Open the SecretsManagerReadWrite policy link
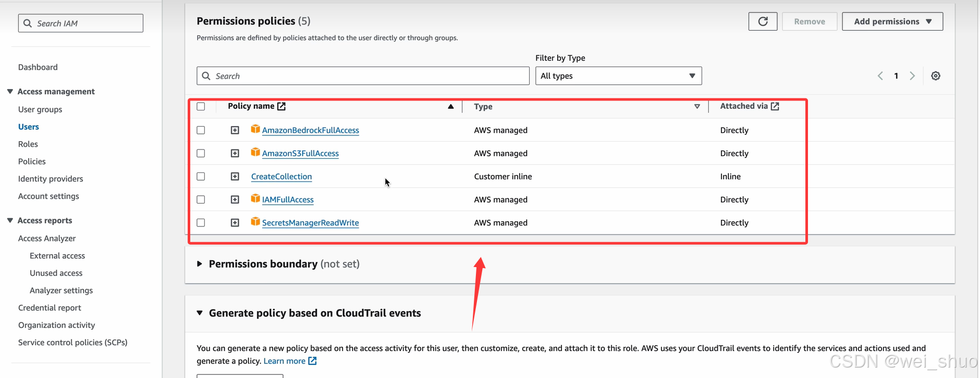Viewport: 980px width, 378px height. pos(311,223)
